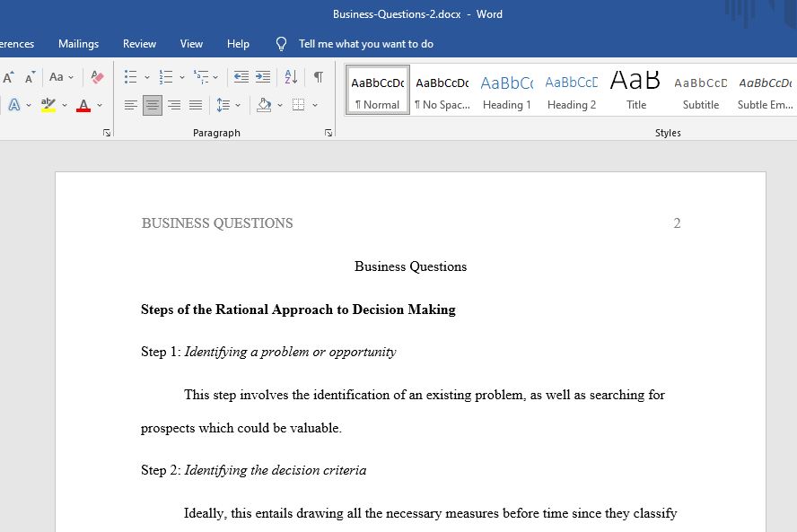Apply the Normal style
The image size is (797, 532).
(377, 91)
